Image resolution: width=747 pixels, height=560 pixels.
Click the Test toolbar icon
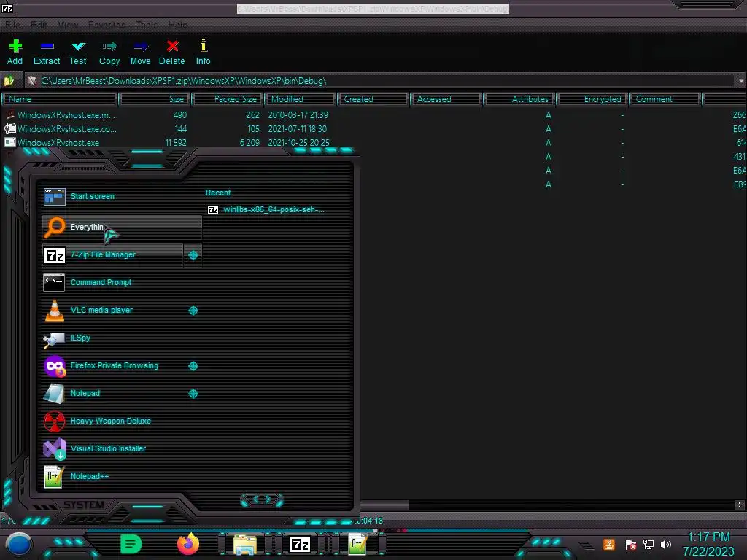pos(77,46)
